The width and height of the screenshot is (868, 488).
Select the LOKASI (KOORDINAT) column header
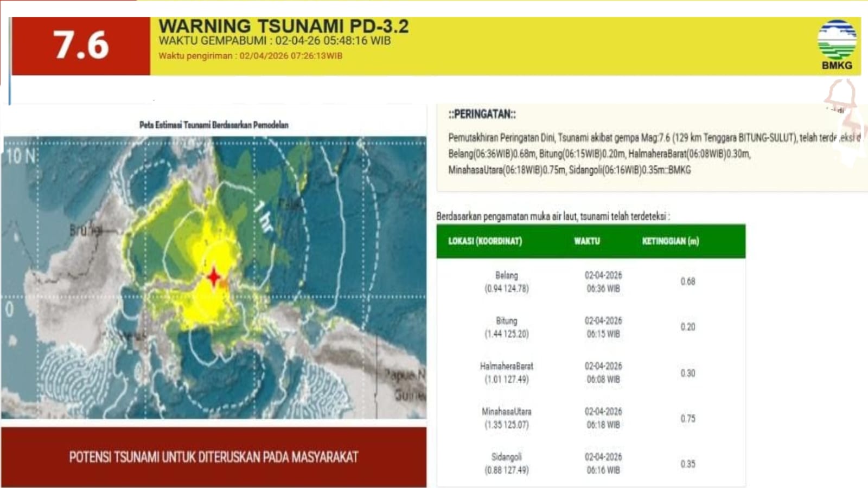click(485, 241)
